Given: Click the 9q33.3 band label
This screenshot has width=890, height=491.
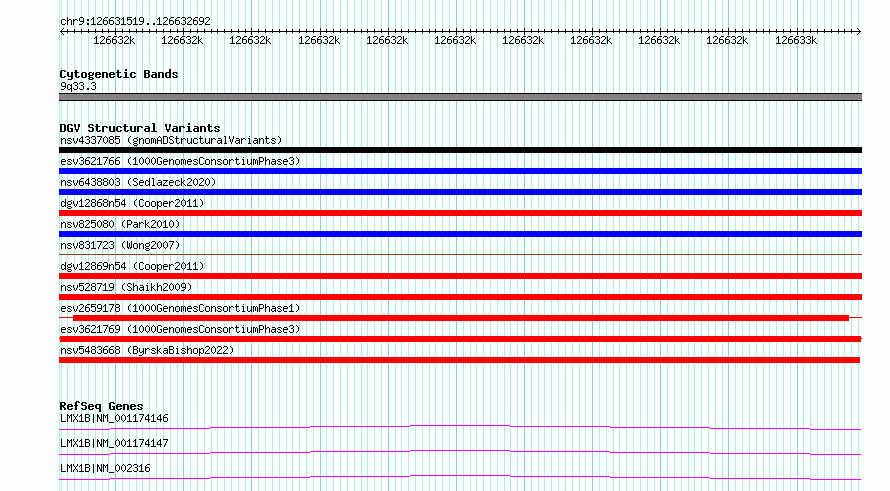Looking at the screenshot, I should click(78, 86).
